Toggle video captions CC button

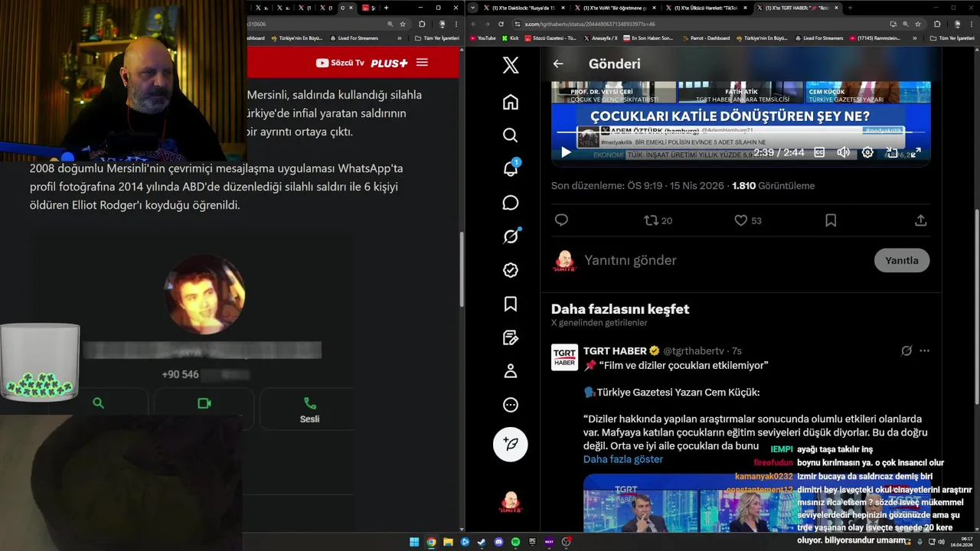click(x=819, y=152)
